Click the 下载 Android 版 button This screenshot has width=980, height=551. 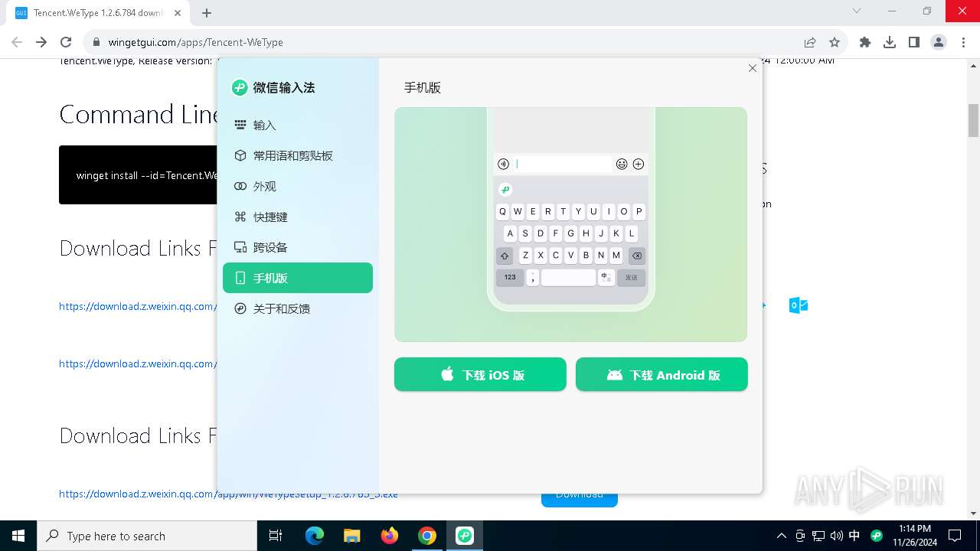click(x=661, y=374)
